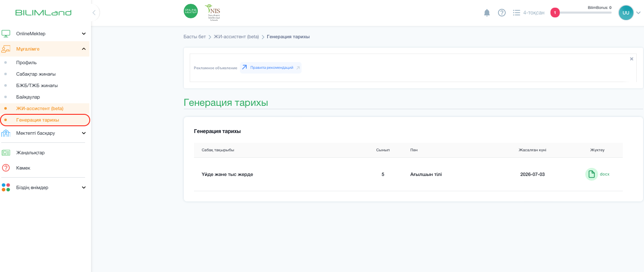Open the user profile dropdown arrow
This screenshot has width=644, height=272.
click(638, 13)
